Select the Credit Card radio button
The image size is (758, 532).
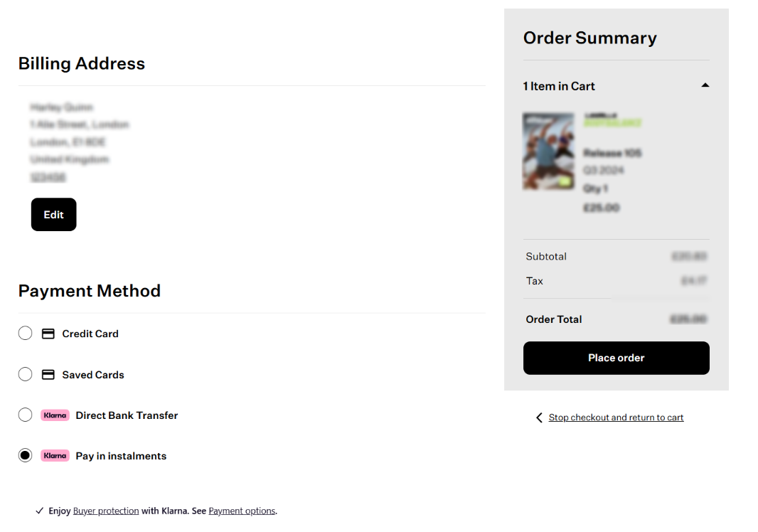coord(26,334)
